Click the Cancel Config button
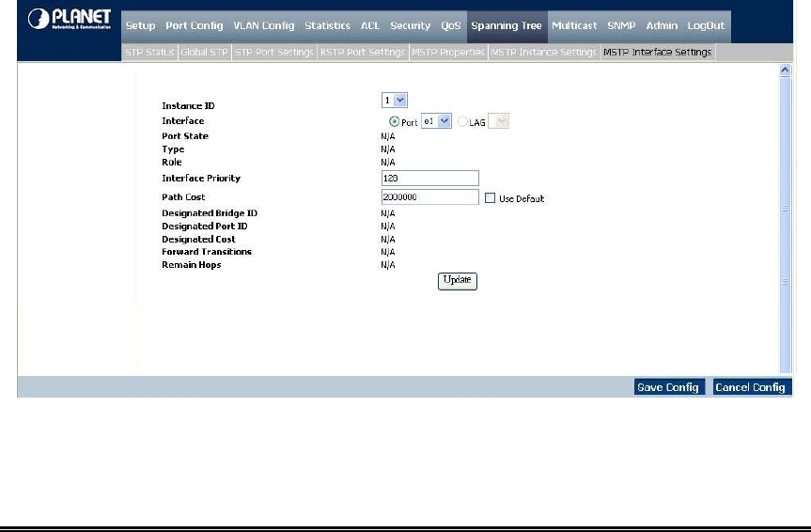 (x=750, y=387)
